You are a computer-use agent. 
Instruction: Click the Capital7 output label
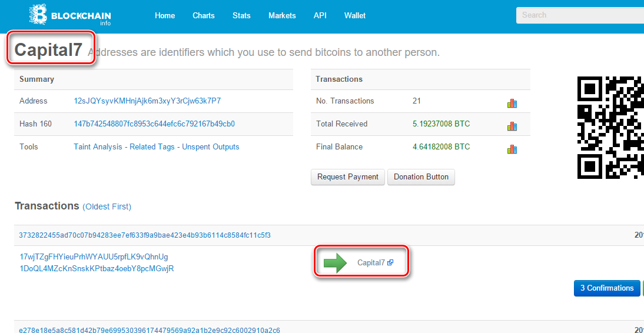pos(371,263)
